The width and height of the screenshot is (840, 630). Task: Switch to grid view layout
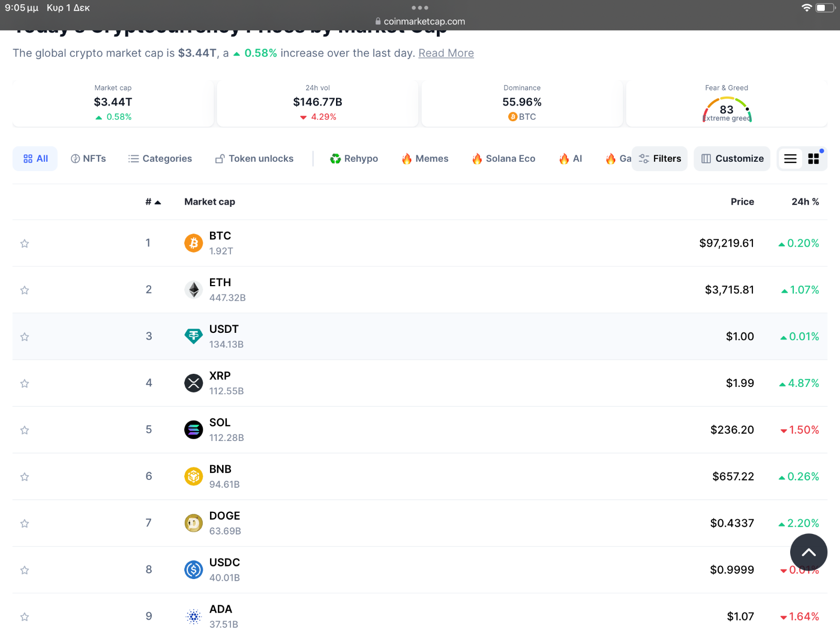814,159
